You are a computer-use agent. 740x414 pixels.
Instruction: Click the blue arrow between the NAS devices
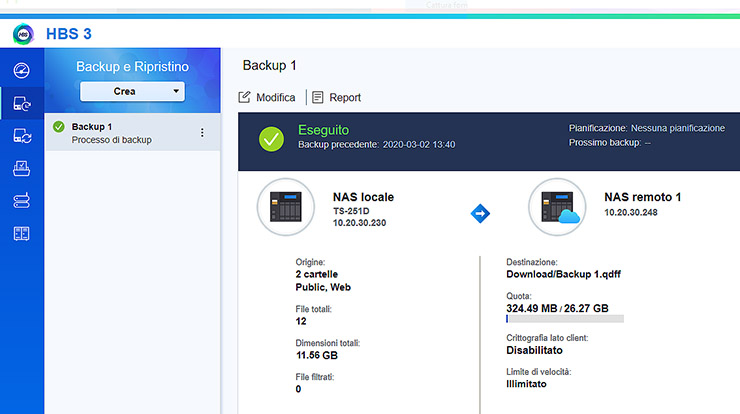coord(480,212)
